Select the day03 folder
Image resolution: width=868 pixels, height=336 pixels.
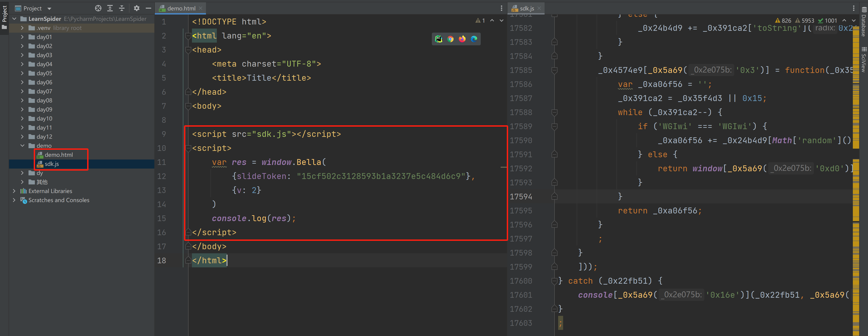click(x=44, y=55)
